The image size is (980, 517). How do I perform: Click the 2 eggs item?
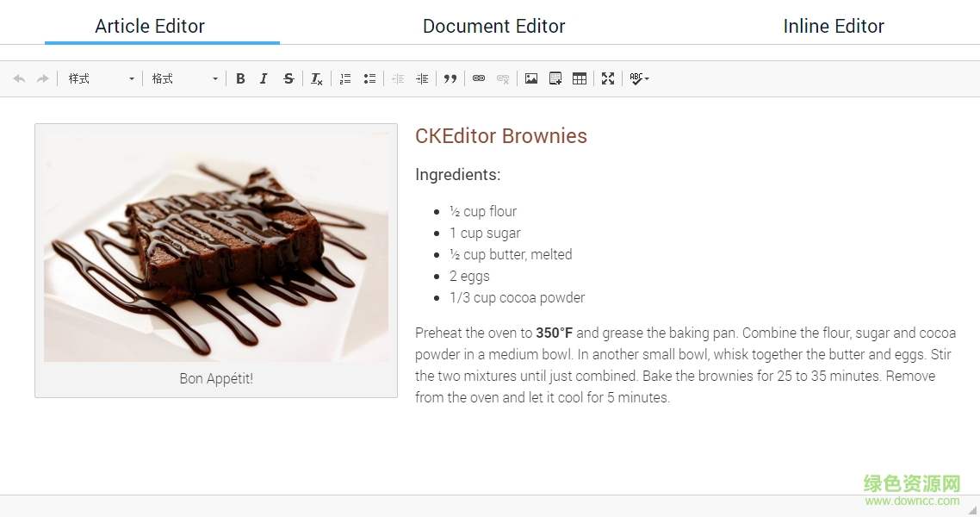(x=469, y=277)
